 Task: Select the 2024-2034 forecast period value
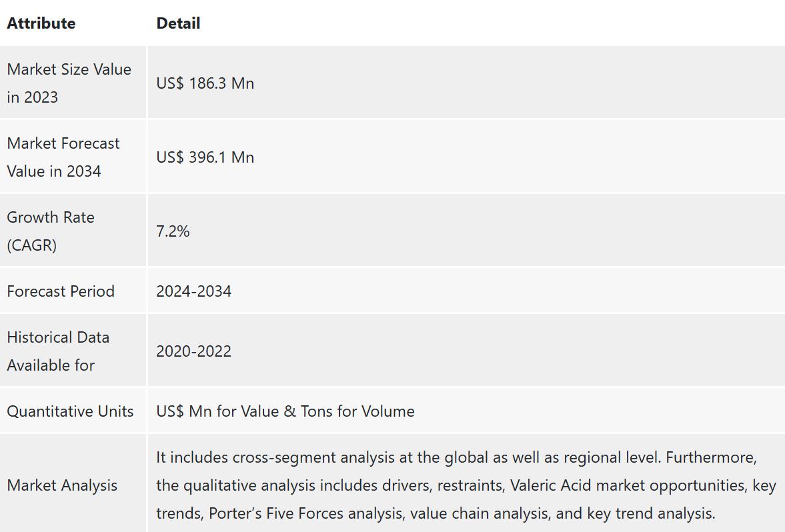194,291
